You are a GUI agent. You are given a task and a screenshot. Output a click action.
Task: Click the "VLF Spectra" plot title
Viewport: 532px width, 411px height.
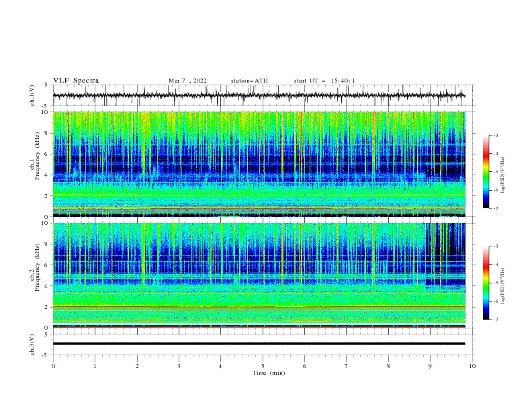[x=76, y=81]
